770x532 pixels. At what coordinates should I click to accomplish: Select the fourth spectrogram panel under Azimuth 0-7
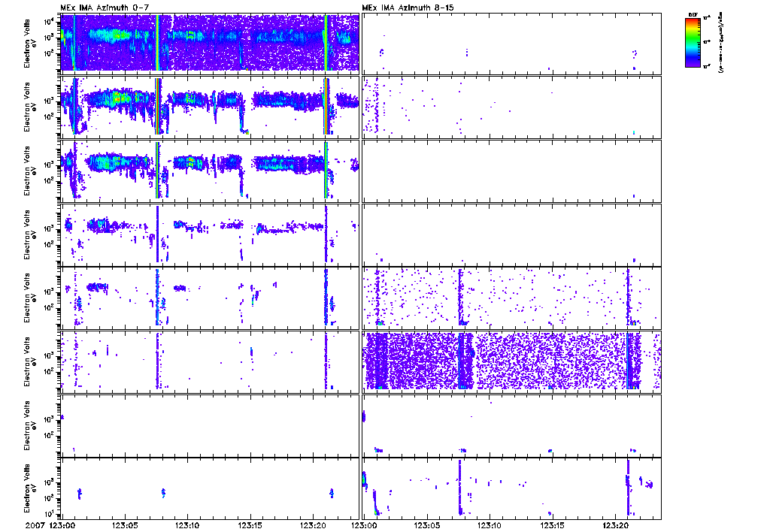point(211,234)
